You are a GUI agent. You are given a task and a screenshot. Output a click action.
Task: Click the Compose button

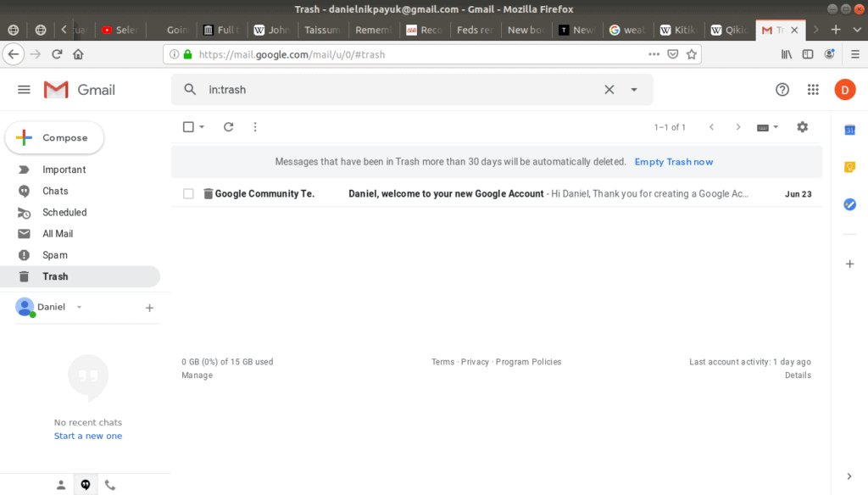(54, 137)
